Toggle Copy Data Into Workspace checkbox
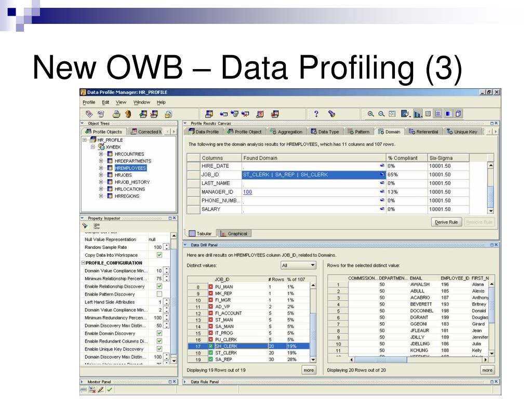 tap(159, 255)
